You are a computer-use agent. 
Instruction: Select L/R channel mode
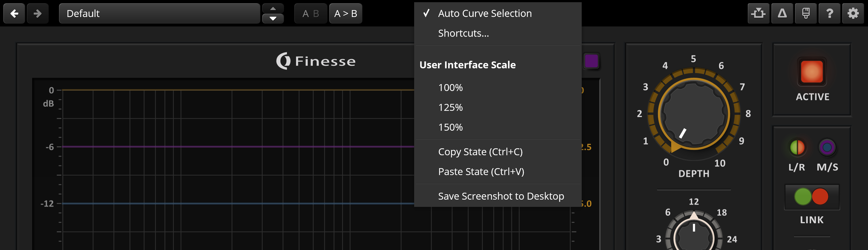[x=797, y=147]
